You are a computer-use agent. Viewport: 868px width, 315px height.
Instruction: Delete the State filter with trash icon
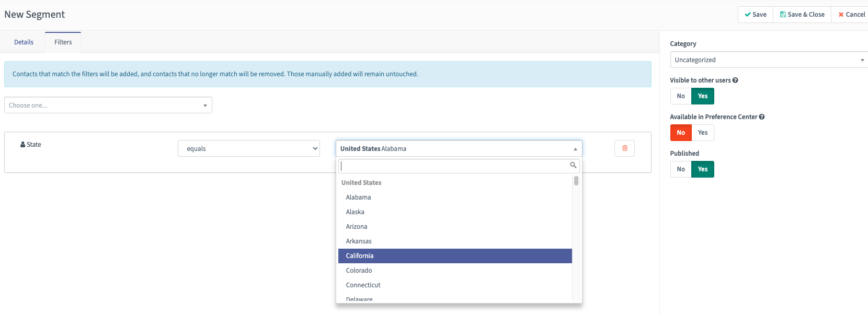[x=624, y=148]
